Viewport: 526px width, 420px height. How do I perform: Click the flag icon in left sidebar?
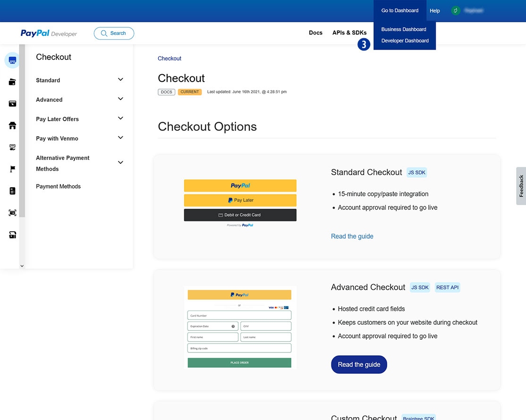12,169
